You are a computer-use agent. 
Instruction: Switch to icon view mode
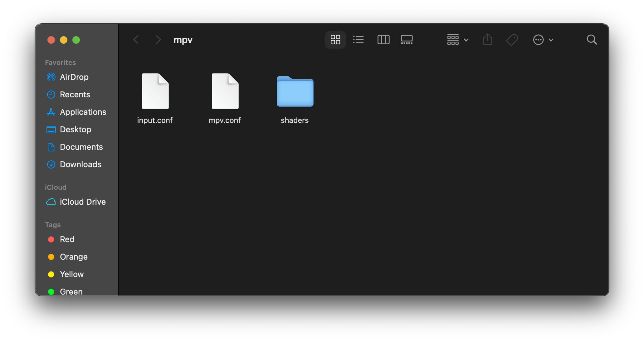pyautogui.click(x=335, y=40)
